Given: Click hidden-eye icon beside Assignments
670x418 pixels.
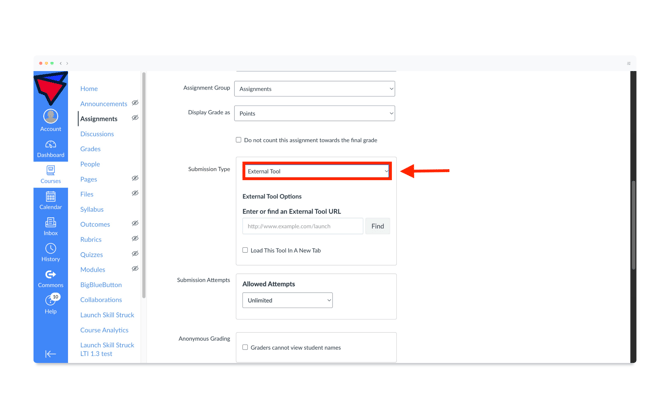Looking at the screenshot, I should click(x=135, y=118).
